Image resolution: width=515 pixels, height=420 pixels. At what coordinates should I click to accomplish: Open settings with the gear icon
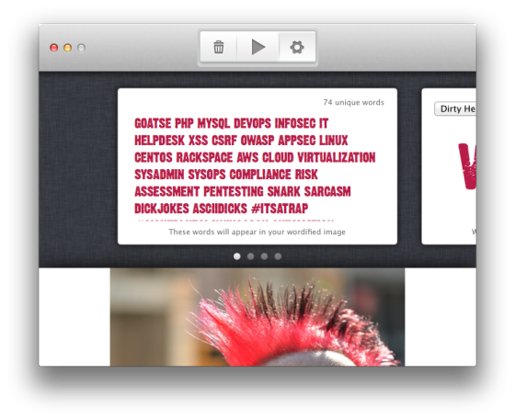pyautogui.click(x=297, y=47)
